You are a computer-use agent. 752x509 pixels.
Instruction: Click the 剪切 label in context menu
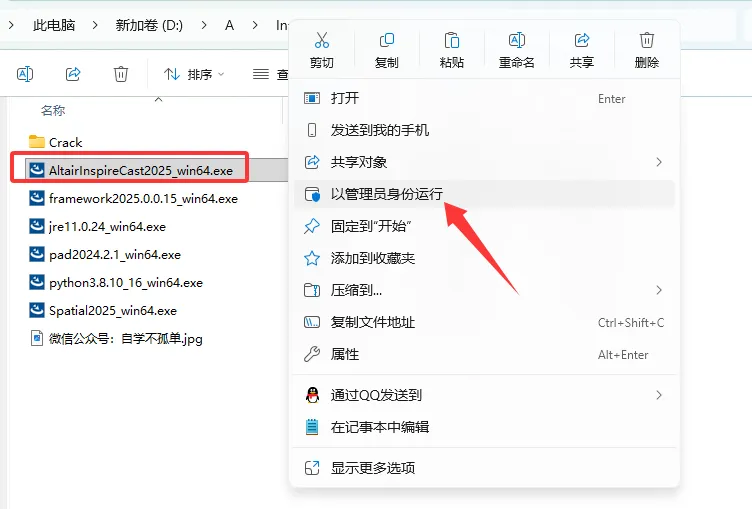point(321,62)
